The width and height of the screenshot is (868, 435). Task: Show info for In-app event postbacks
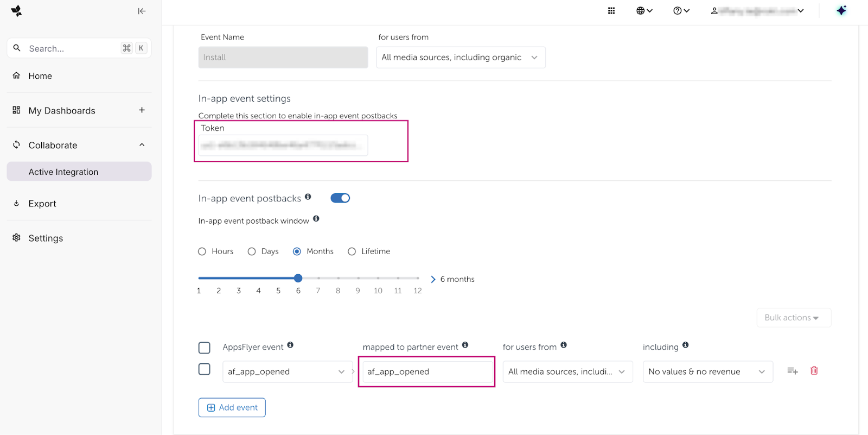[x=308, y=197]
